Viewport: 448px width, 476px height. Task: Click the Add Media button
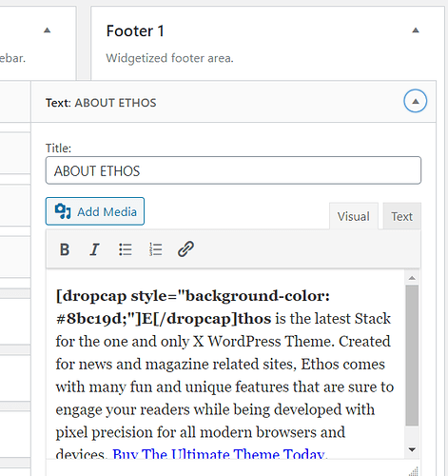[x=95, y=211]
